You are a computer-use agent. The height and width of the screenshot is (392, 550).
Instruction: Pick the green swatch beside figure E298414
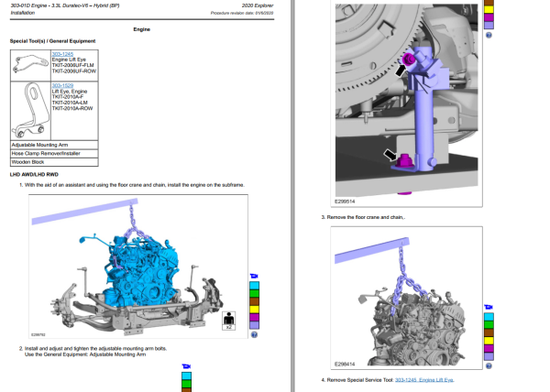(x=489, y=325)
